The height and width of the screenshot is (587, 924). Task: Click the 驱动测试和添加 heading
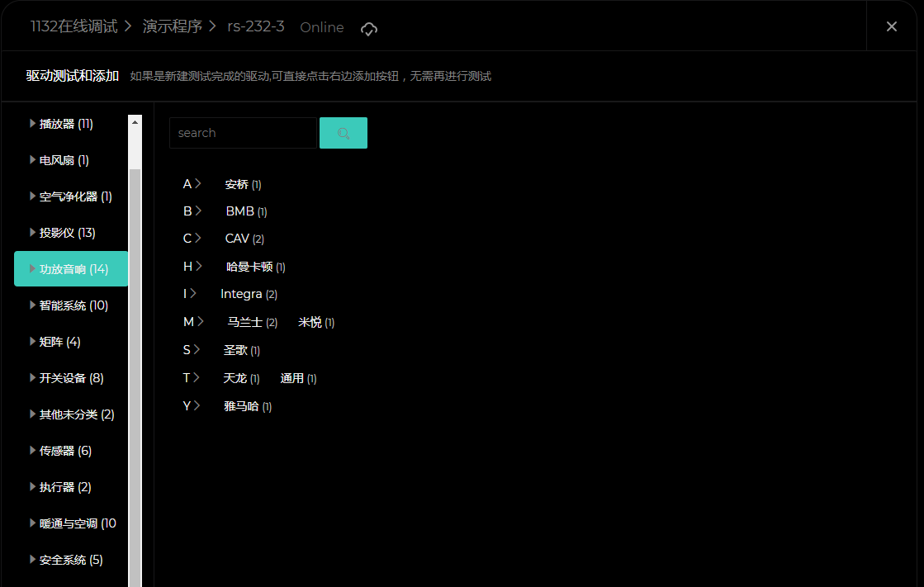tap(73, 76)
